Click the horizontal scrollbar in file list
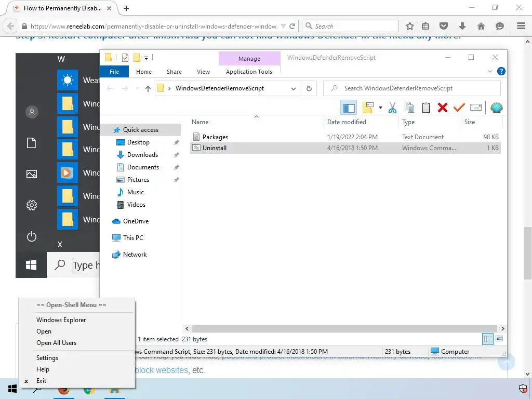Viewport: 532px width, 399px height. (345, 328)
